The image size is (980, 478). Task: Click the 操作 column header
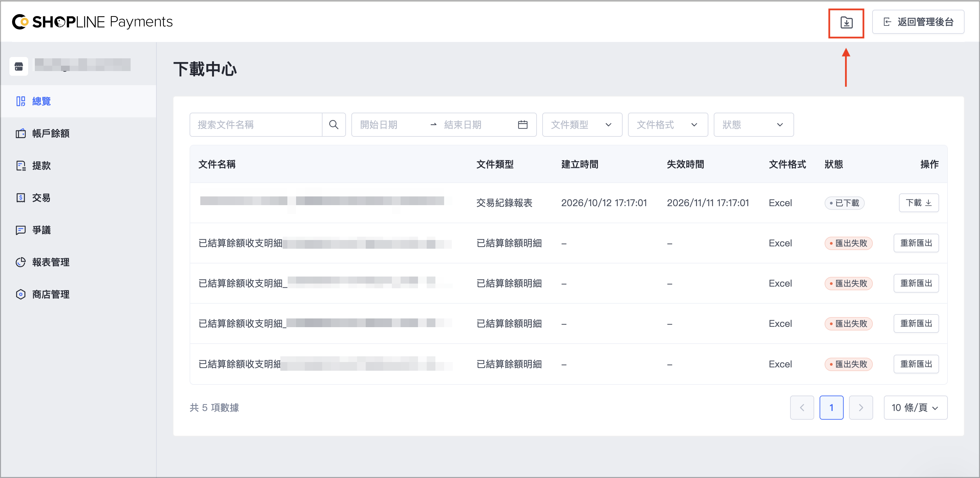[x=929, y=164]
